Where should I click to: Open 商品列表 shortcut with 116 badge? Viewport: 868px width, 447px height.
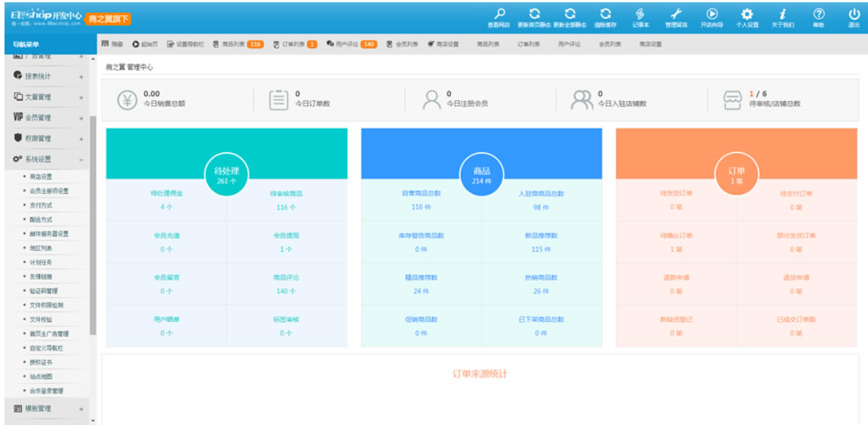[x=237, y=44]
